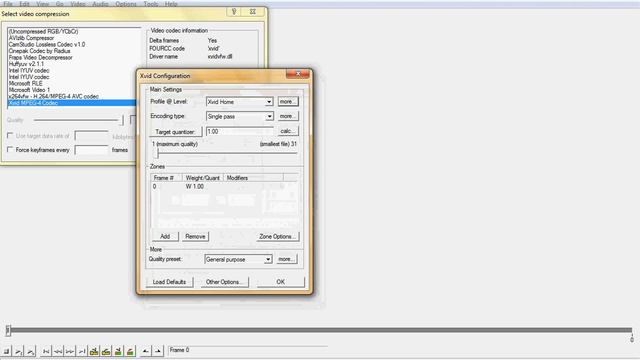The width and height of the screenshot is (640, 360).
Task: Open 'Zone Options...' button
Action: (278, 236)
